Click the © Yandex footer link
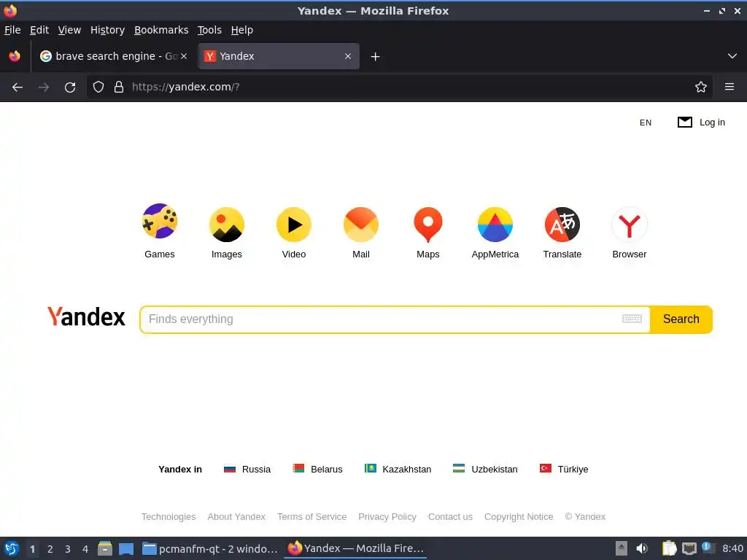Image resolution: width=747 pixels, height=560 pixels. (x=585, y=517)
